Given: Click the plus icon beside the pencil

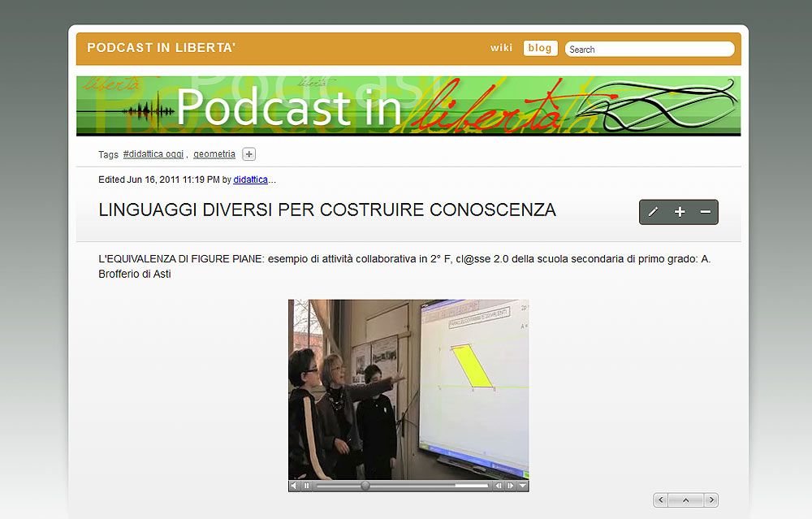Looking at the screenshot, I should [680, 212].
